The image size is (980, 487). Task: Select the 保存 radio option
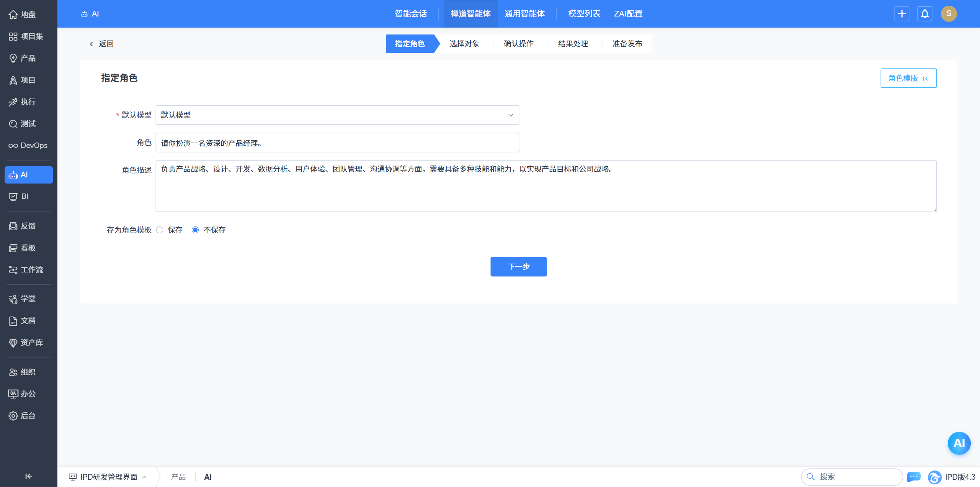point(160,230)
